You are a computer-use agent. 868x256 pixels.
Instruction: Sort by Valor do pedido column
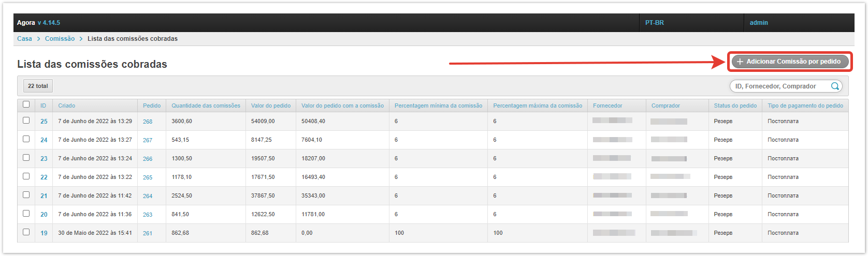[x=271, y=106]
